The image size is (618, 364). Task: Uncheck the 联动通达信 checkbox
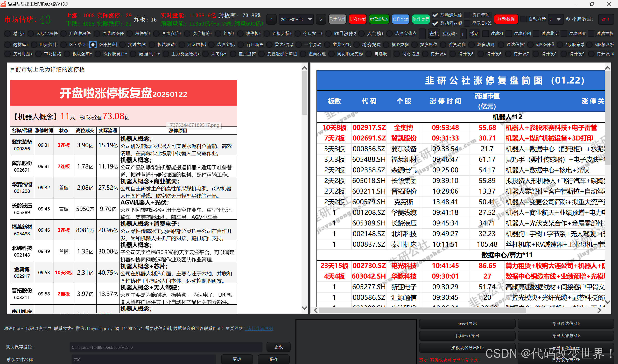(435, 15)
